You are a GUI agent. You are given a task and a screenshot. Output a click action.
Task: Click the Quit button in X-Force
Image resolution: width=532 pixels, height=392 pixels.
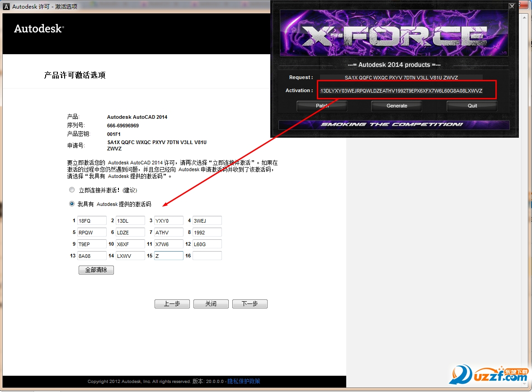pos(472,106)
